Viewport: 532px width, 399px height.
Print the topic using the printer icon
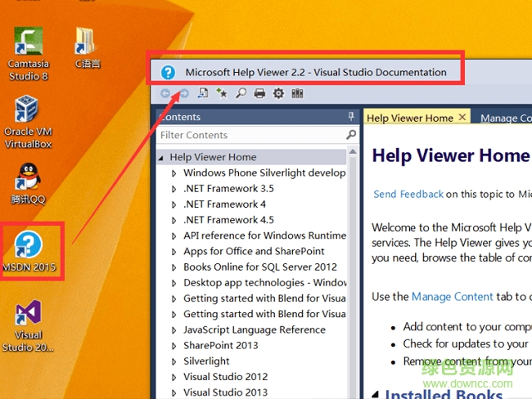tap(259, 94)
